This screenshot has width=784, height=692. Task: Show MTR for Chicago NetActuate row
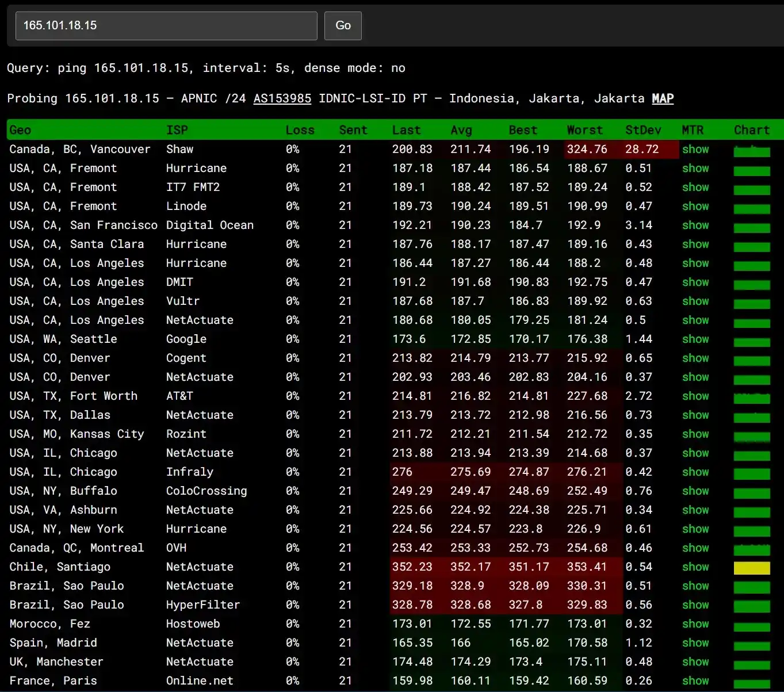(695, 453)
